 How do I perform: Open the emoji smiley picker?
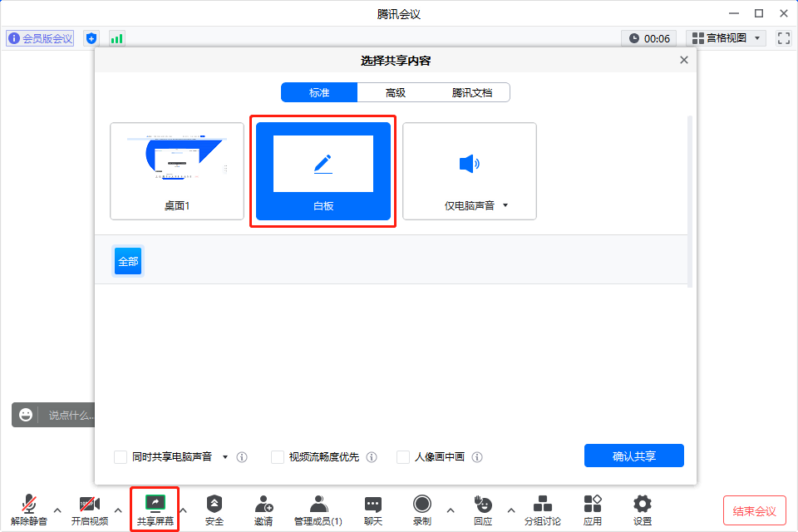click(x=26, y=415)
